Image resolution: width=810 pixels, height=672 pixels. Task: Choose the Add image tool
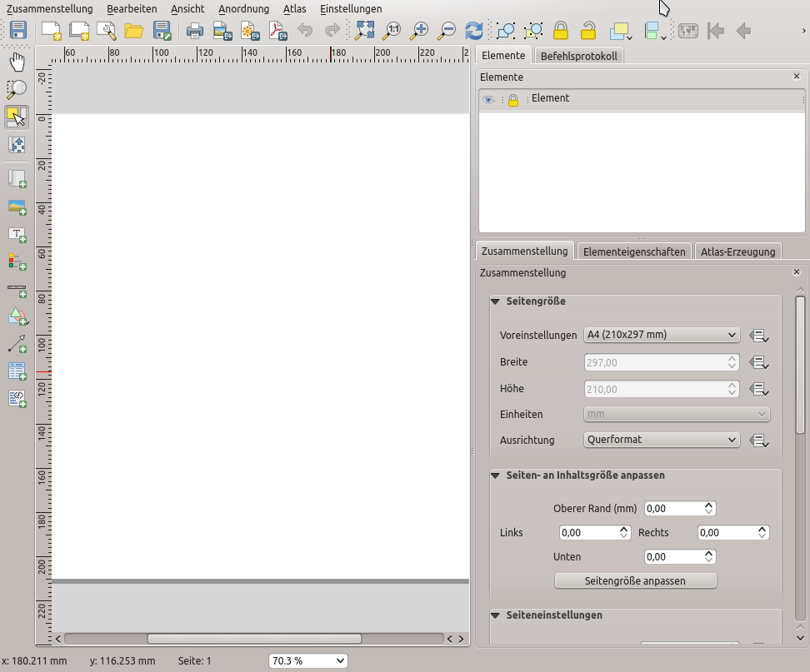(x=17, y=207)
